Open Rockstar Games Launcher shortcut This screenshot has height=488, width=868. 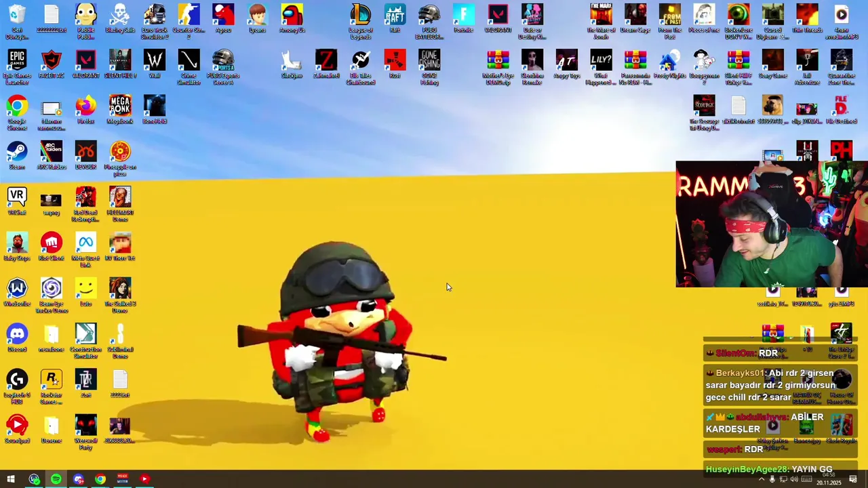pos(52,386)
